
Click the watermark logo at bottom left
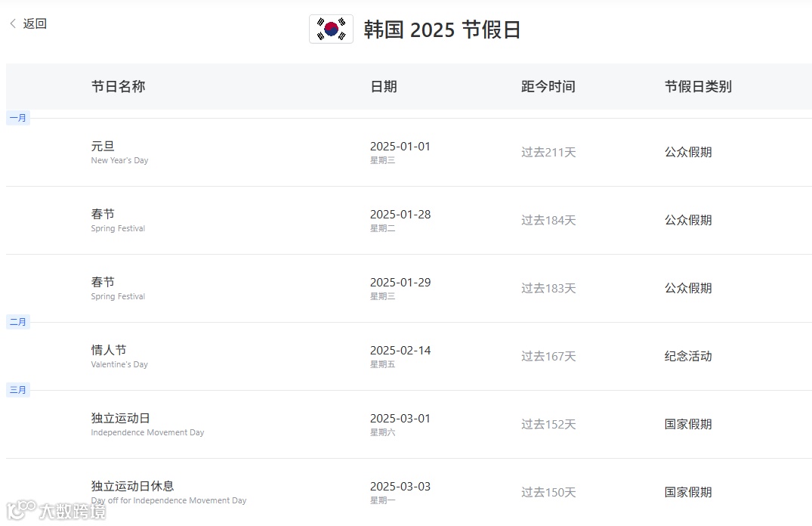57,511
